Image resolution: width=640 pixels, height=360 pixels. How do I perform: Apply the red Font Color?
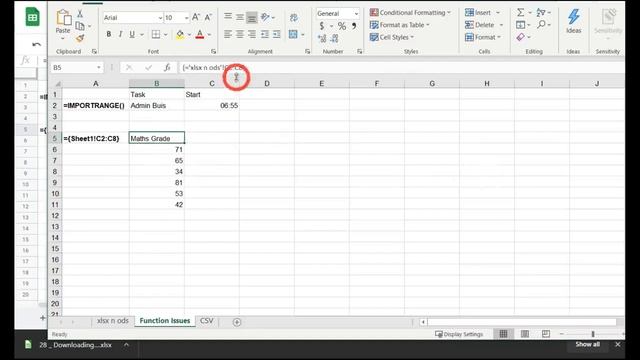pyautogui.click(x=200, y=35)
